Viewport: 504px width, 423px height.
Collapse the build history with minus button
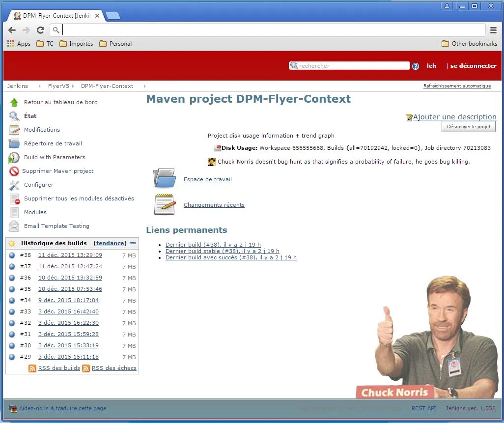tap(133, 243)
